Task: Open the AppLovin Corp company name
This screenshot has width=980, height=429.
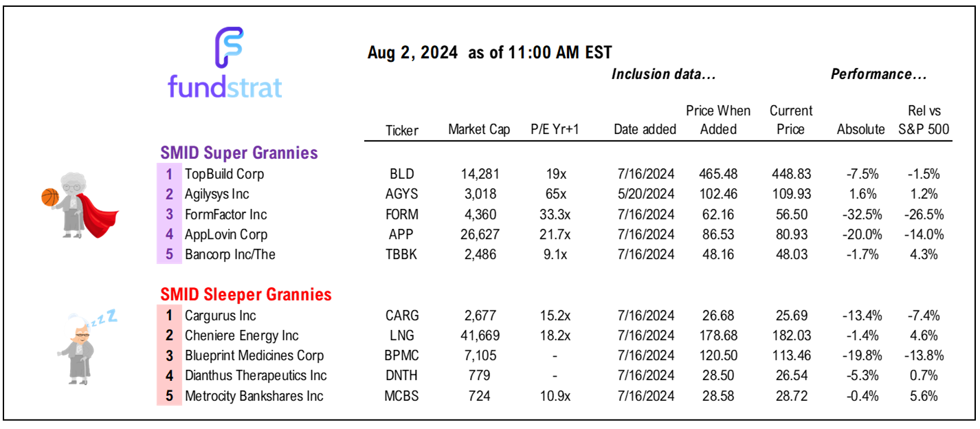Action: coord(226,235)
